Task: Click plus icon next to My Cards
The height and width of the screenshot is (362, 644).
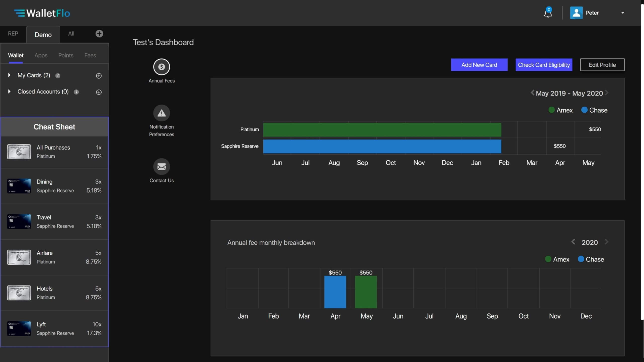Action: tap(99, 76)
